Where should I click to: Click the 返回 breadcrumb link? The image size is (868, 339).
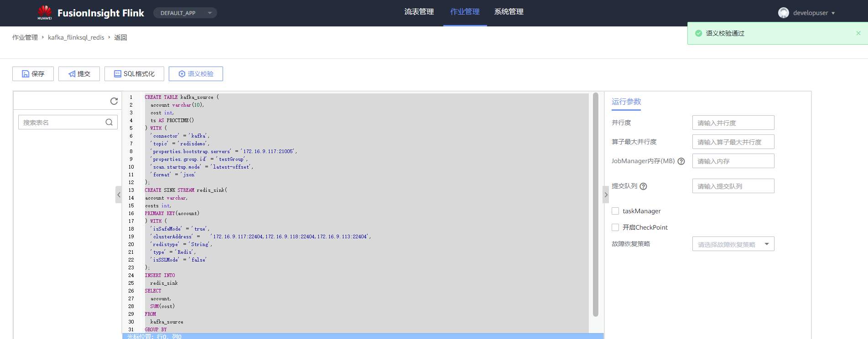tap(120, 37)
